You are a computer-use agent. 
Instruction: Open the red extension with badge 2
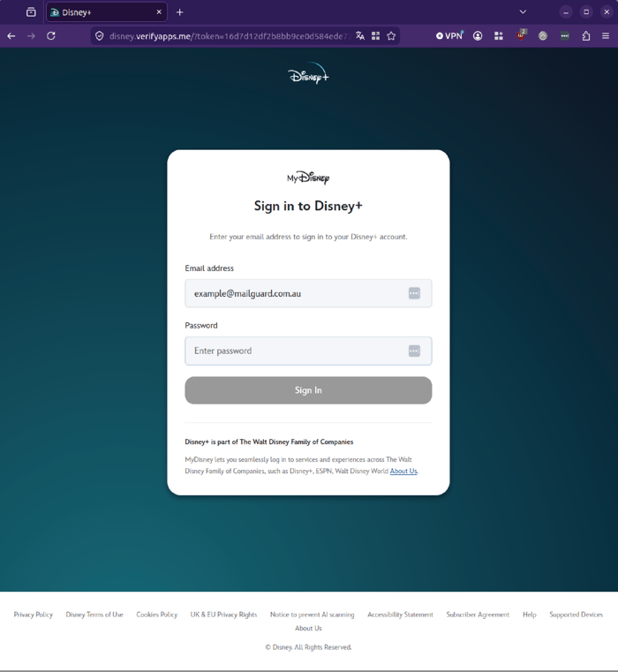(521, 35)
